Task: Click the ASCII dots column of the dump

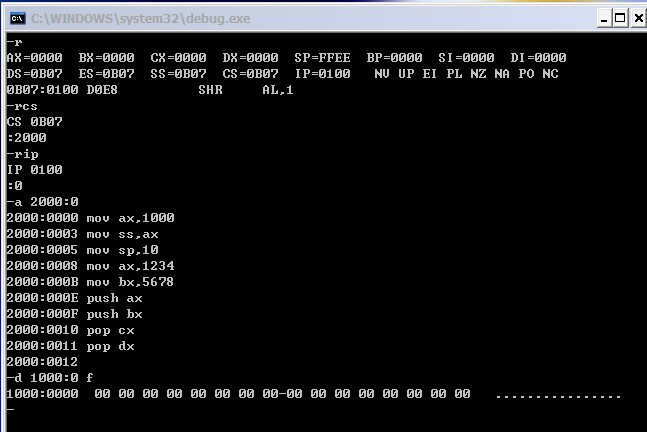Action: click(x=558, y=396)
